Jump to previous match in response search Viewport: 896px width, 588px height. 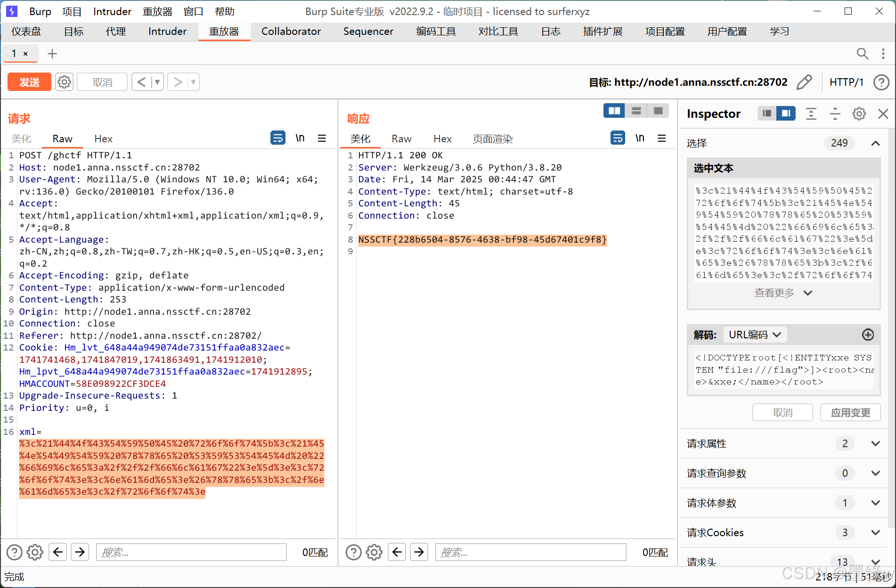397,552
